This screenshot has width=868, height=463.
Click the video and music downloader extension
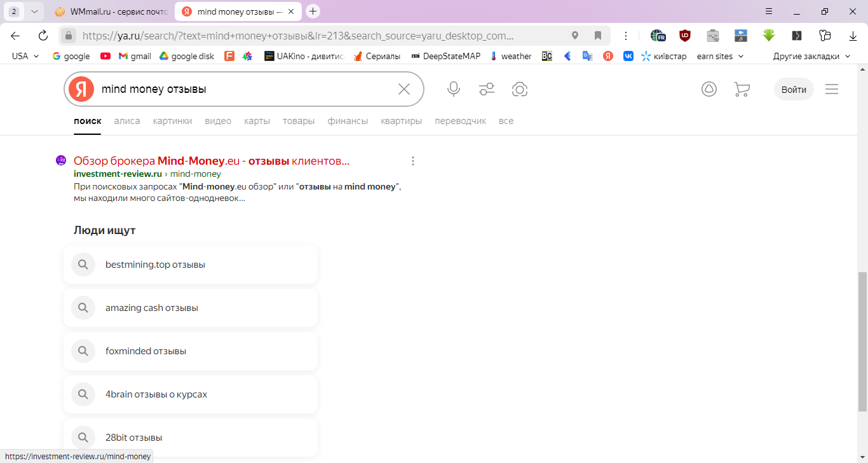pyautogui.click(x=741, y=36)
